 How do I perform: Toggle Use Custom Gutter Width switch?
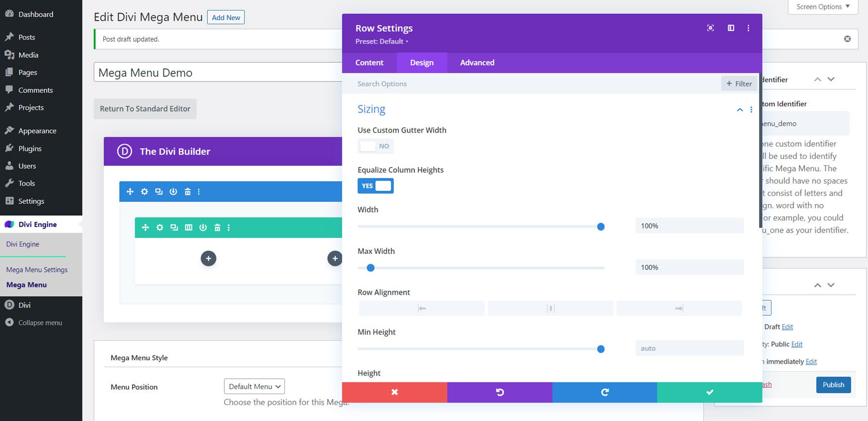pos(375,146)
